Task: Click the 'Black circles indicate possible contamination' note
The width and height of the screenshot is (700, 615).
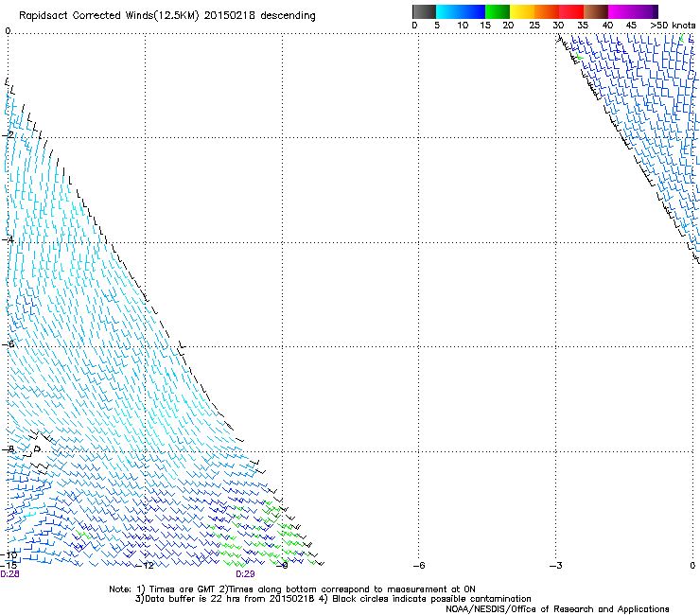Action: 431,599
